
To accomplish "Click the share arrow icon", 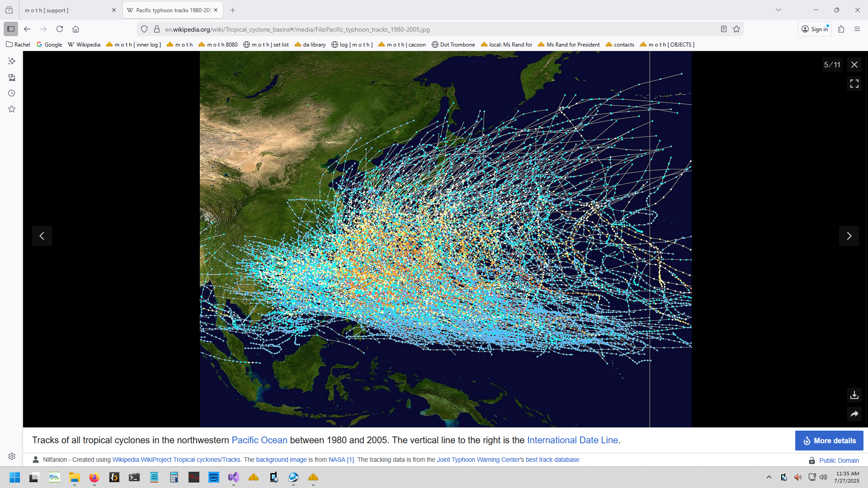I will coord(854,414).
